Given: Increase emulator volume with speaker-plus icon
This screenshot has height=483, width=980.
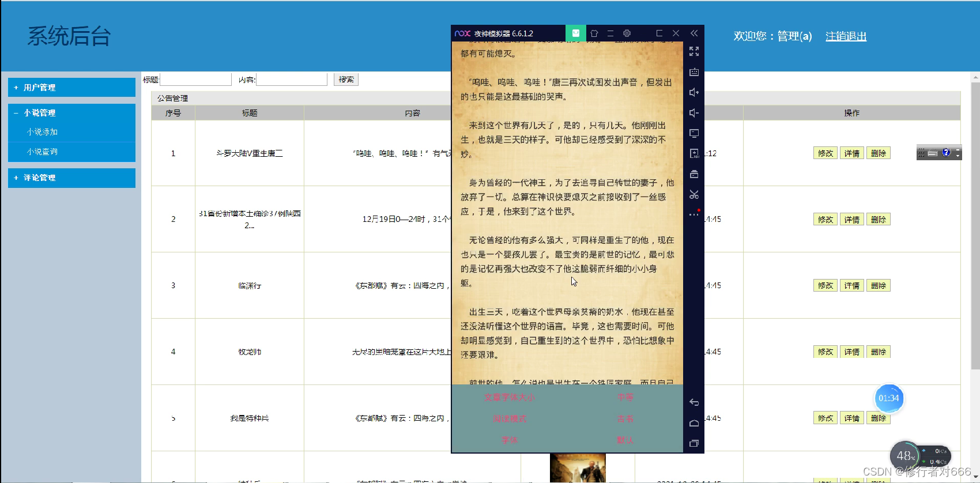Looking at the screenshot, I should [x=694, y=92].
